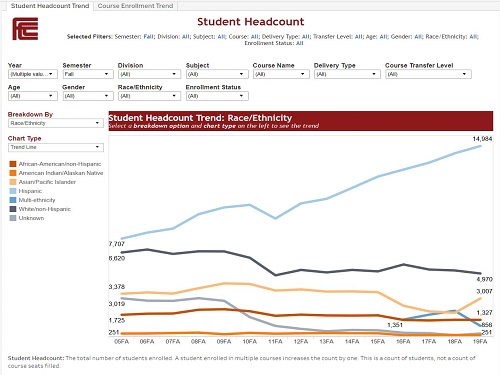Image resolution: width=500 pixels, height=375 pixels.
Task: Click the African-American/non-Hispanic legend color swatch
Action: click(x=13, y=164)
